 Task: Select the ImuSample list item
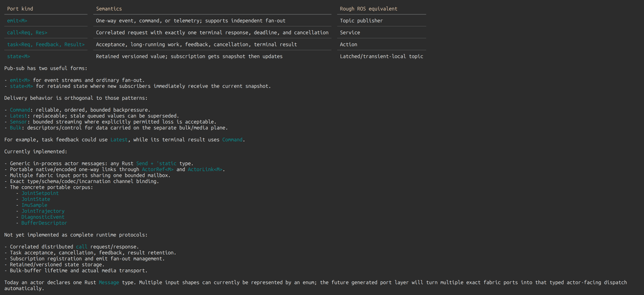pyautogui.click(x=34, y=205)
